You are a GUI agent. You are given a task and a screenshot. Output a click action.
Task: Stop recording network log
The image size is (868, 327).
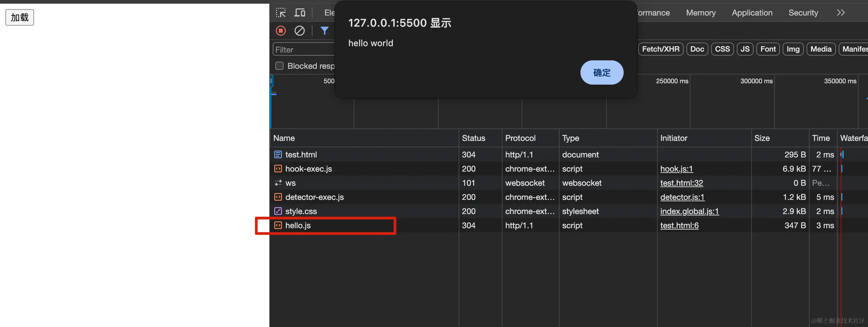click(x=281, y=31)
